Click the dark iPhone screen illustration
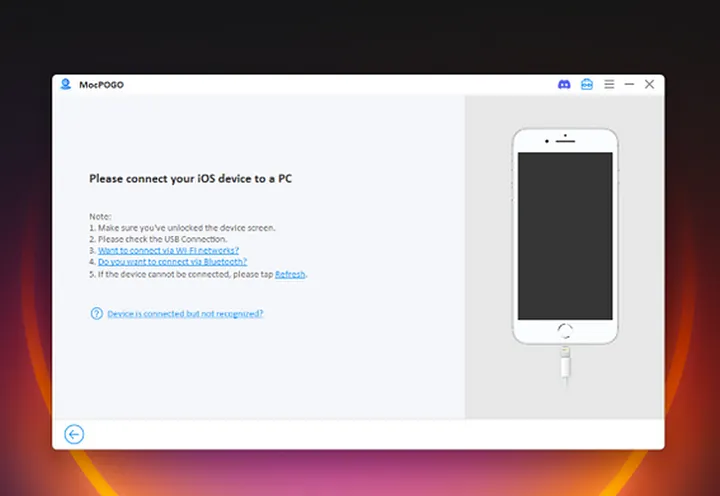 [565, 235]
